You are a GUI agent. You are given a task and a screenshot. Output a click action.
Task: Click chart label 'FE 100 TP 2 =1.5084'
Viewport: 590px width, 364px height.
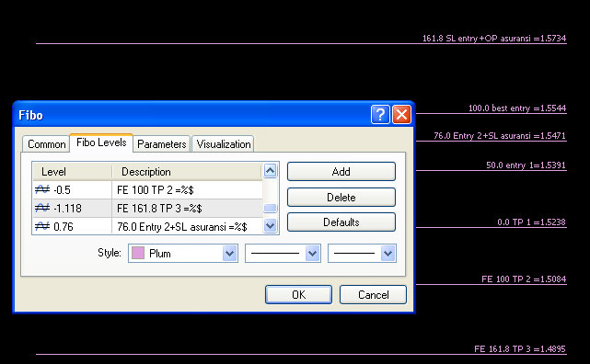click(x=524, y=279)
